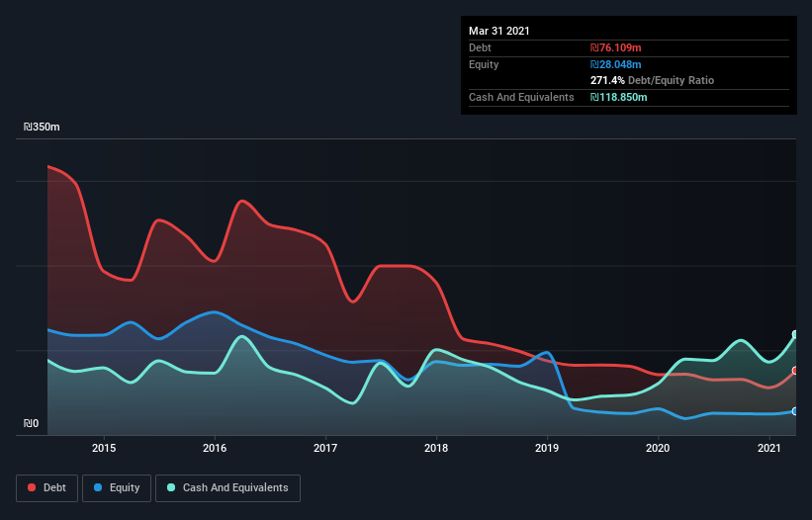
Task: Click the red Debt endpoint marker
Action: tap(795, 371)
